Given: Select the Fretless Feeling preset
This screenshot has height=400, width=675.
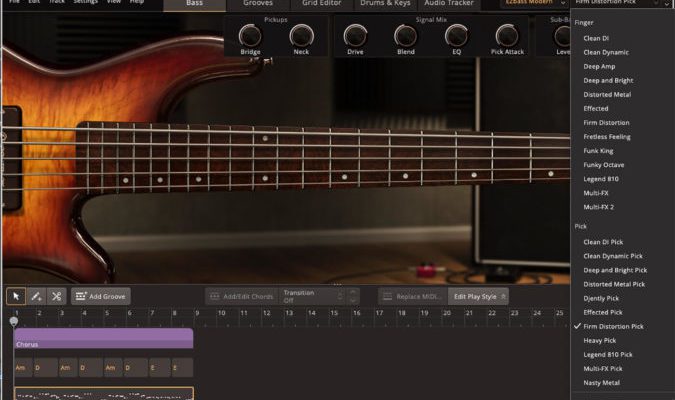Looking at the screenshot, I should click(x=607, y=136).
